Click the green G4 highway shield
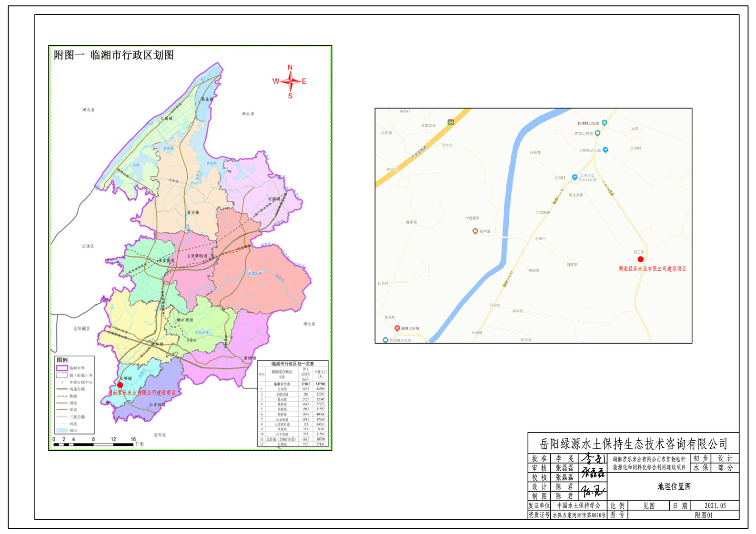This screenshot has width=756, height=534. (451, 122)
